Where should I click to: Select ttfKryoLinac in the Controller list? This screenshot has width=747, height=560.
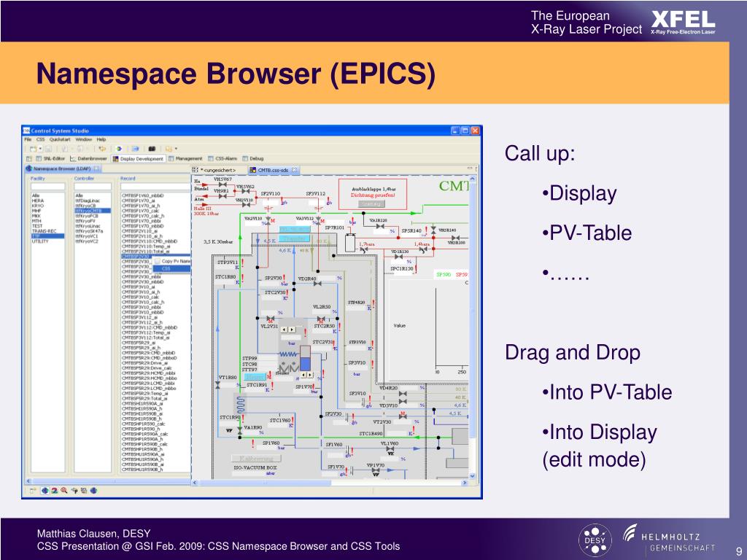(x=93, y=226)
